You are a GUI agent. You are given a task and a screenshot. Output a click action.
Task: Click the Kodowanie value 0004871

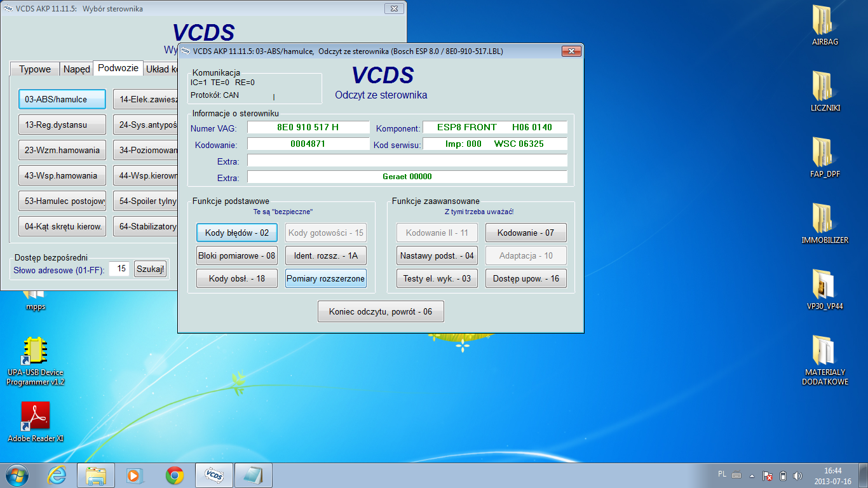coord(308,144)
